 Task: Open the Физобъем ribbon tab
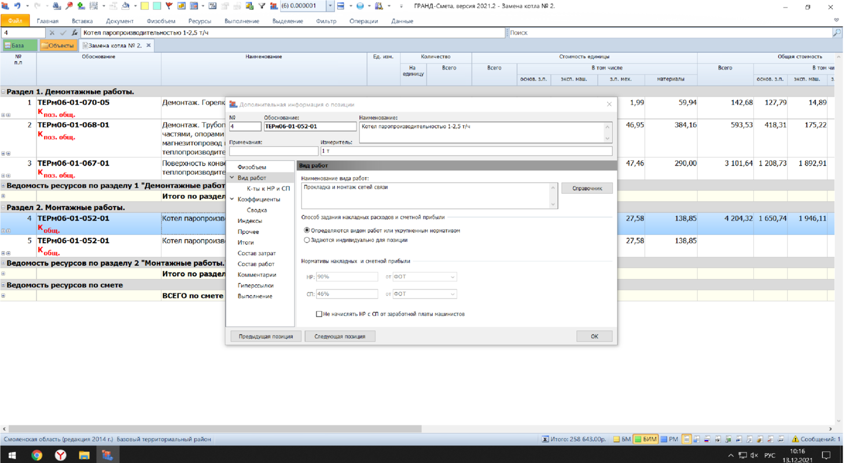pos(161,21)
